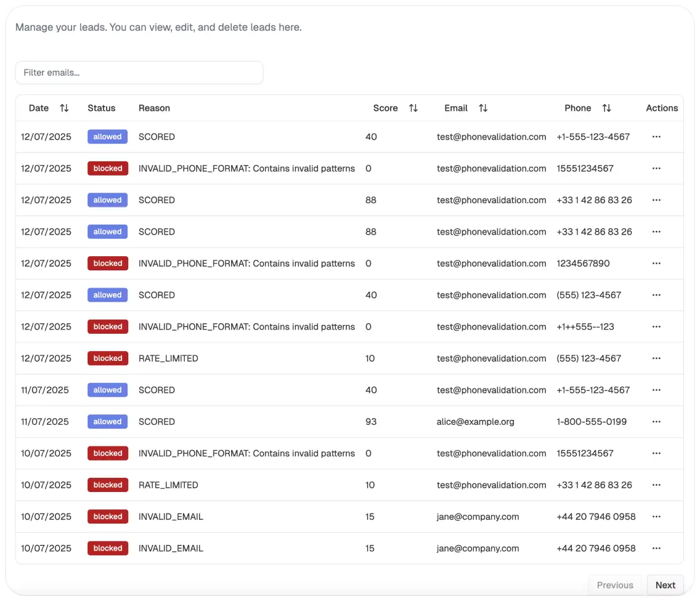Click the blocked badge for phone +1++555--123

(x=108, y=326)
